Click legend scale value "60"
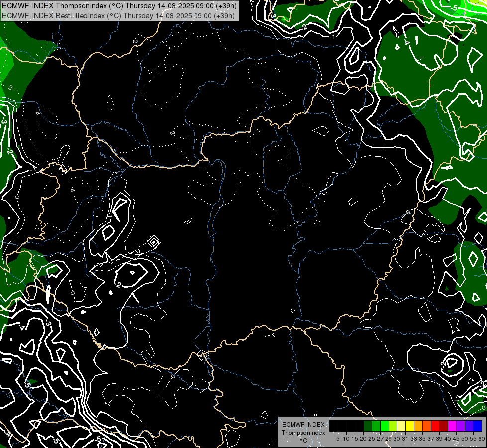The height and width of the screenshot is (448, 487). tap(482, 439)
